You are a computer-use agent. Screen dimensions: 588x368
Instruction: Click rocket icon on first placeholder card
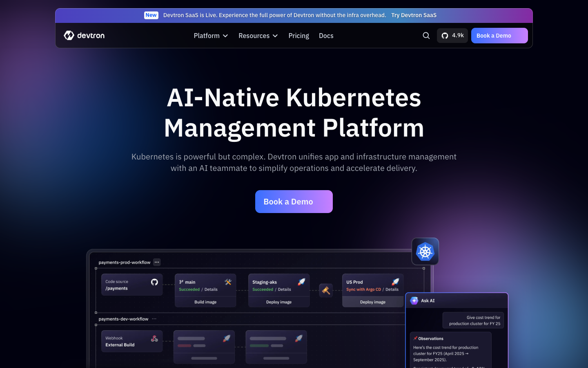click(x=227, y=339)
